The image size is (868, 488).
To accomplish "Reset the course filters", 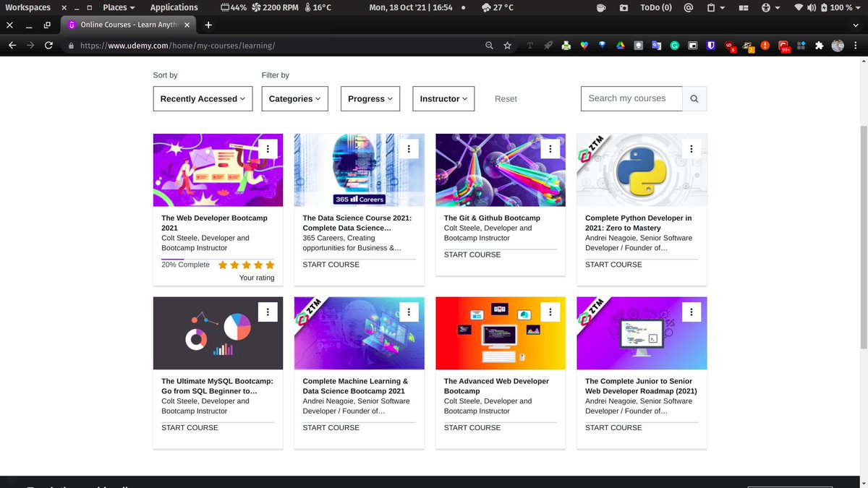I will tap(506, 99).
